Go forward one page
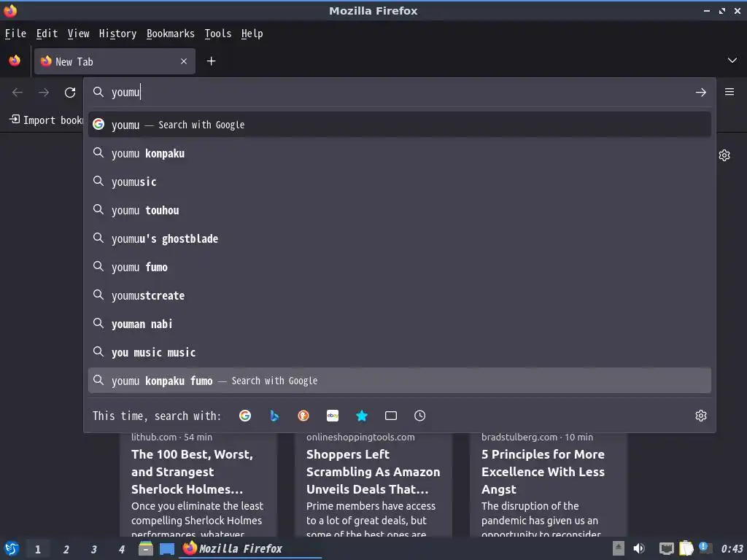This screenshot has height=560, width=747. click(44, 93)
